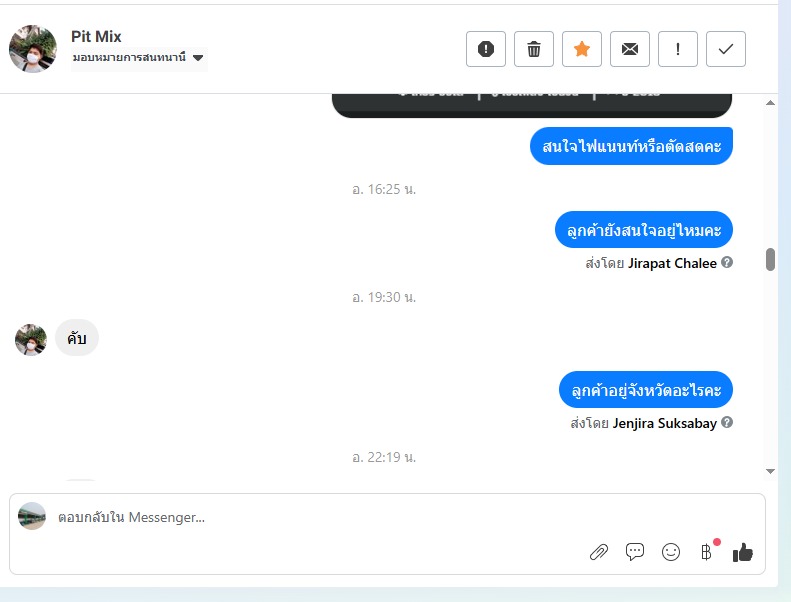Click the Pit Mix name link

click(x=96, y=36)
